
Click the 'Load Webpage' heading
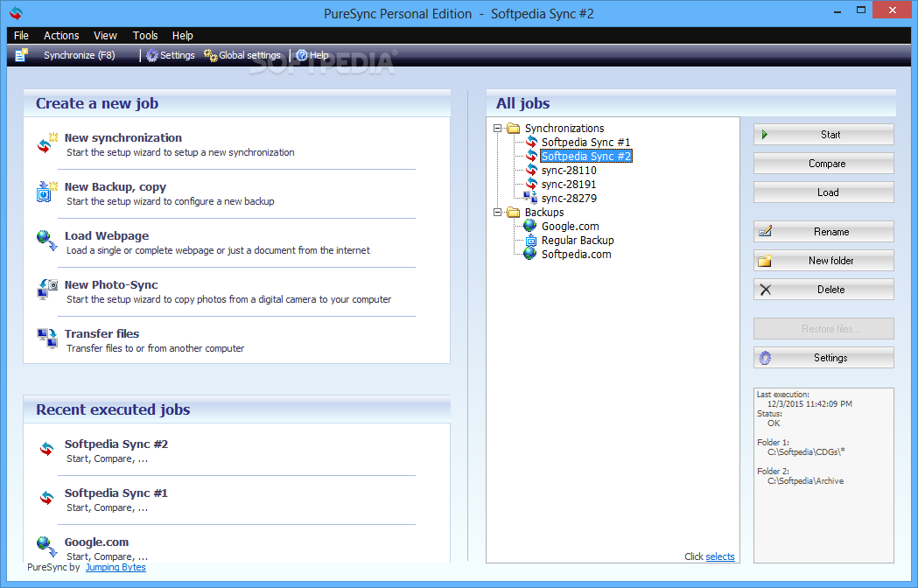[x=107, y=235]
